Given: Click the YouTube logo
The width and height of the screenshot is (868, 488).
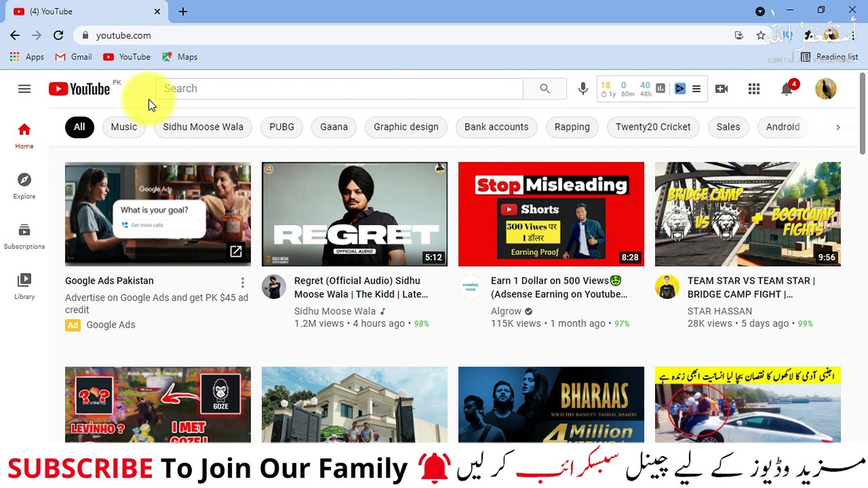Looking at the screenshot, I should (79, 89).
